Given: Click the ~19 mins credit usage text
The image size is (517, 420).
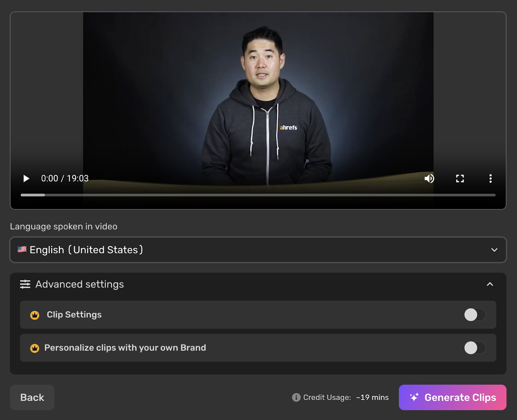Looking at the screenshot, I should 372,397.
